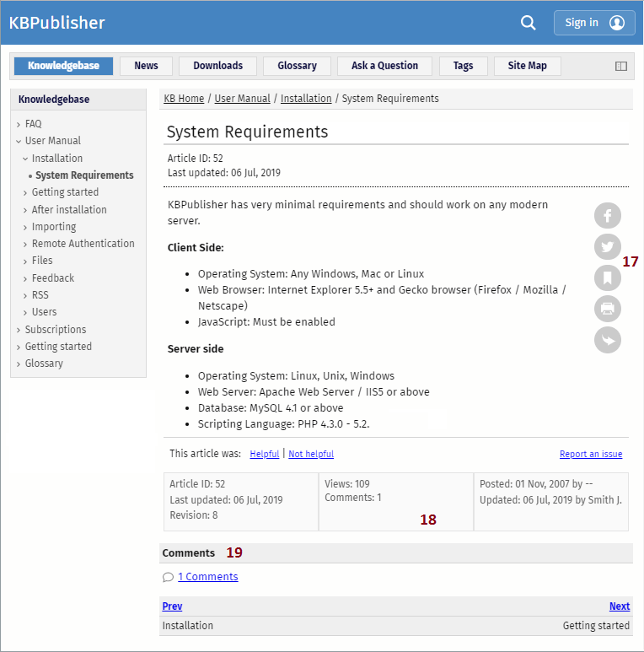
Task: Rate the article as Helpful
Action: pyautogui.click(x=264, y=454)
